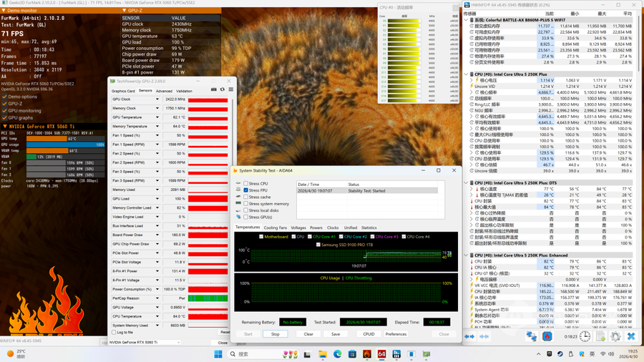This screenshot has height=362, width=644.
Task: Click GPU-Z screenshot camera icon
Action: tap(213, 89)
